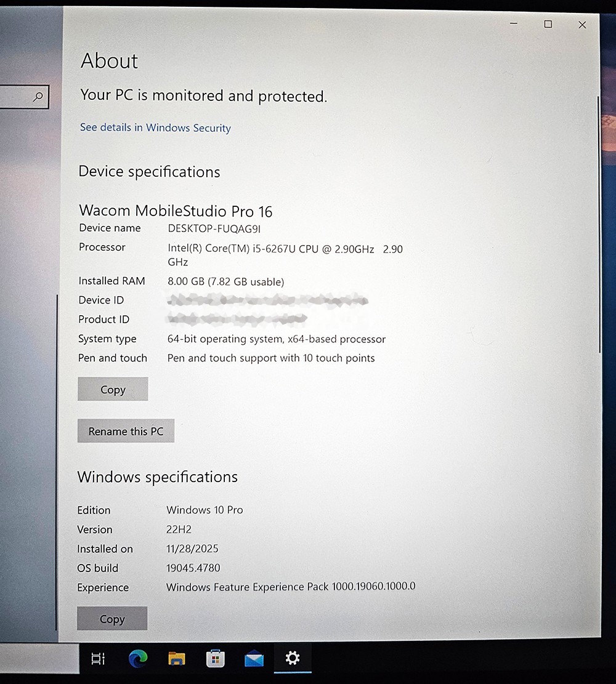Open See details in Windows Security link
616x684 pixels.
pyautogui.click(x=155, y=127)
